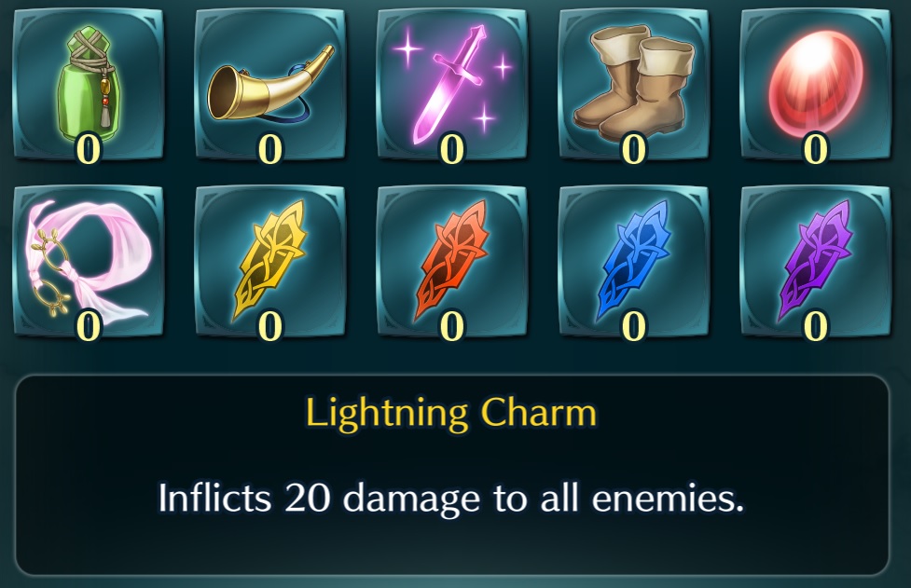Image resolution: width=911 pixels, height=588 pixels.
Task: Click the count under the green potion
Action: click(89, 149)
